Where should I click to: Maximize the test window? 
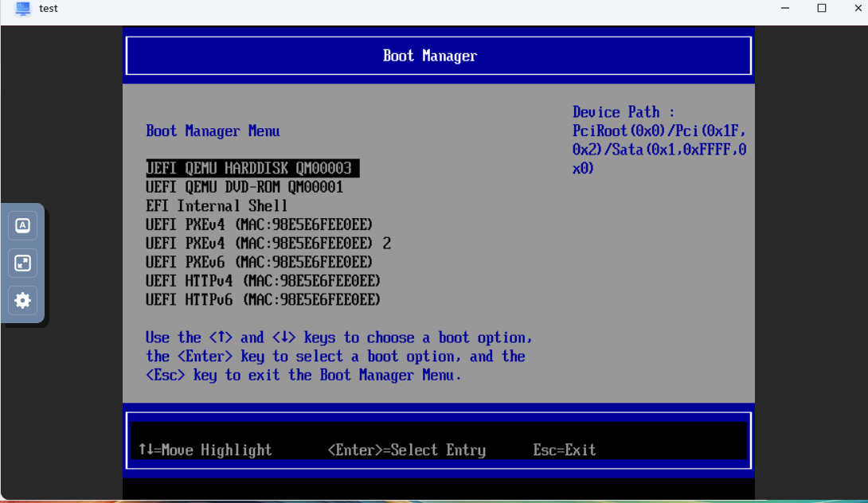pos(822,8)
